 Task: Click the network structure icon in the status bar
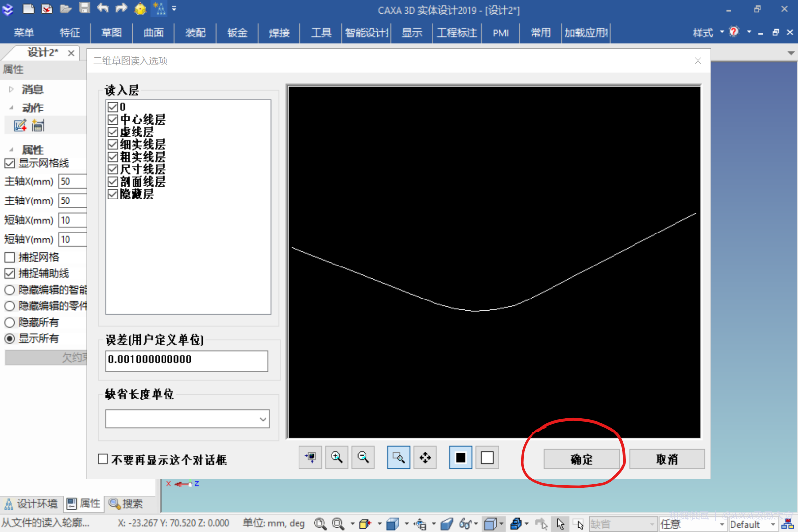(x=787, y=524)
